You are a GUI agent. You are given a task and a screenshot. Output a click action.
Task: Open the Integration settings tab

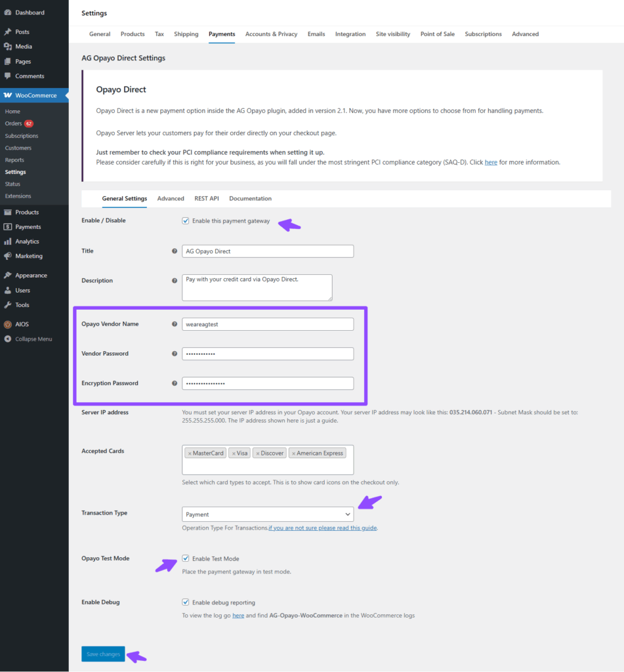350,34
